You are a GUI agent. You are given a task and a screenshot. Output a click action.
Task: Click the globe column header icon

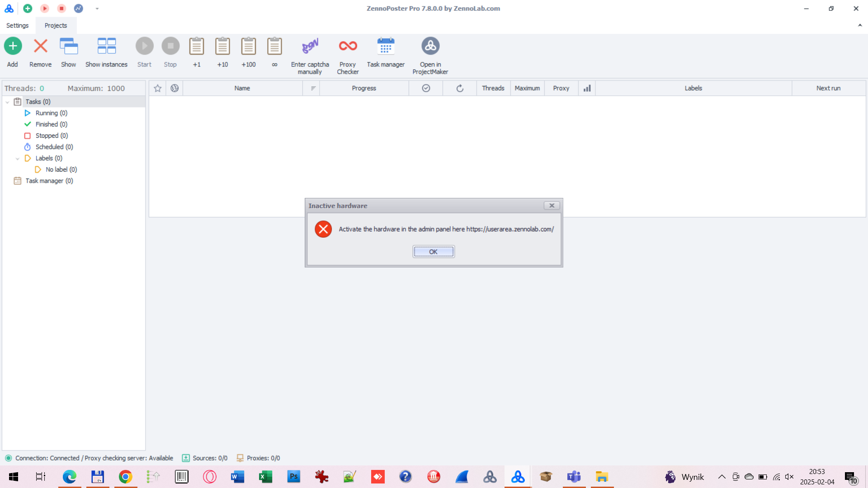coord(175,88)
